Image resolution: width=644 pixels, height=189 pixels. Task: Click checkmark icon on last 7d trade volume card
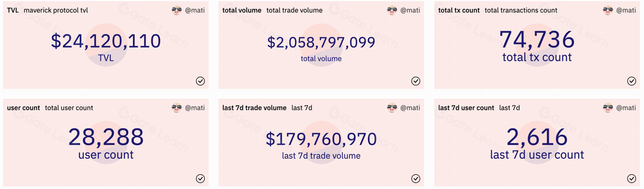click(416, 178)
